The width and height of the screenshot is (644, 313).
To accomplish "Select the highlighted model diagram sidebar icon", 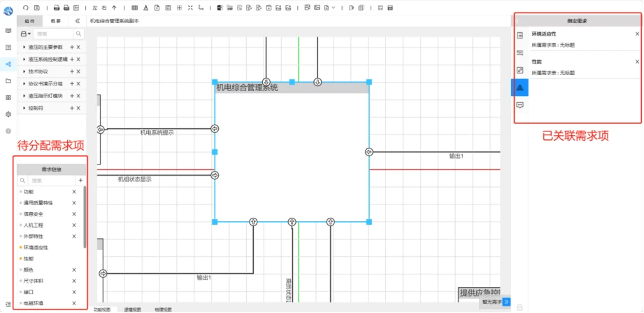I will coord(8,64).
